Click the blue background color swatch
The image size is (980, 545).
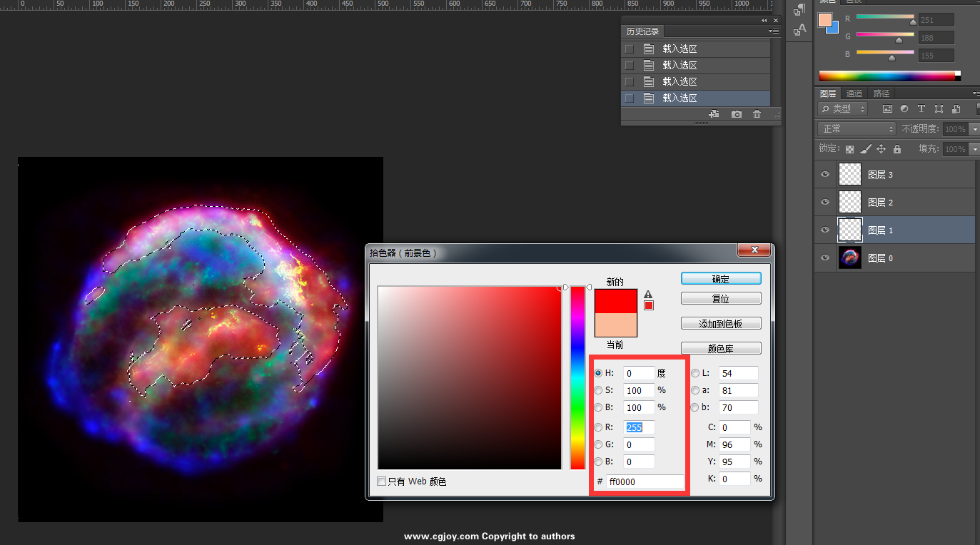coord(834,28)
